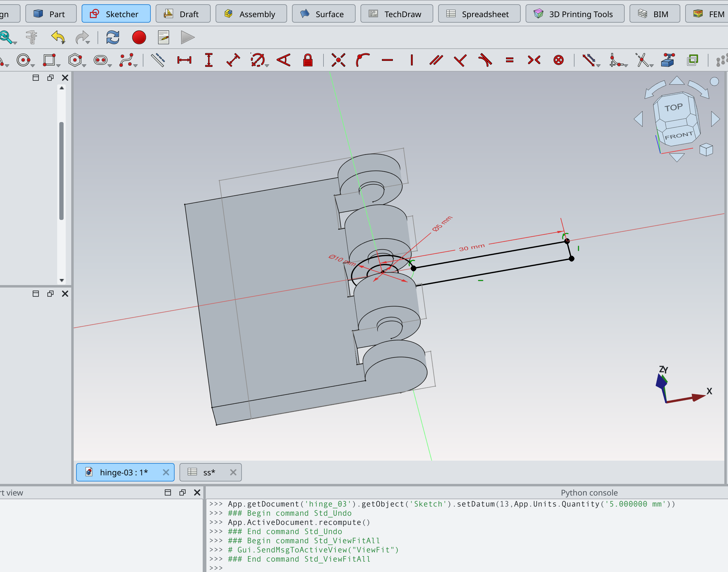Click navigation cube right arrow
The height and width of the screenshot is (572, 728).
(715, 119)
